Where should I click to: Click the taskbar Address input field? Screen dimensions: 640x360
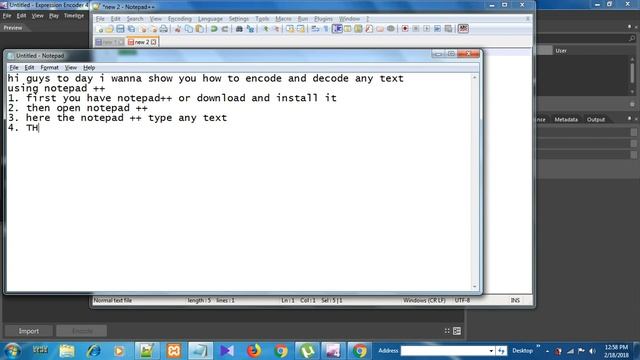click(444, 351)
